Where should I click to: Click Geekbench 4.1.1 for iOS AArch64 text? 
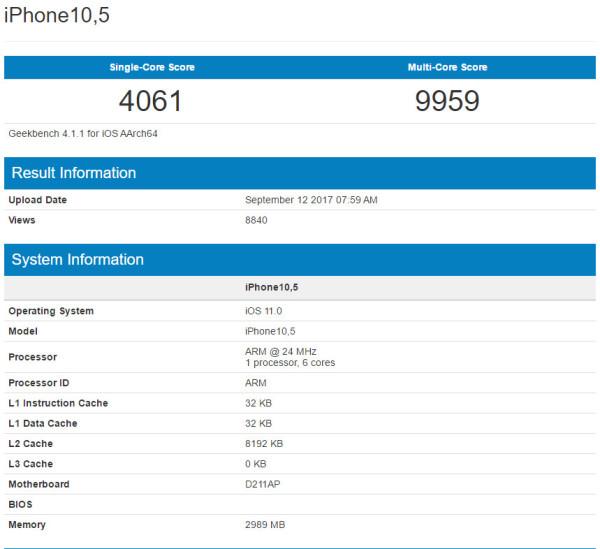pyautogui.click(x=83, y=134)
